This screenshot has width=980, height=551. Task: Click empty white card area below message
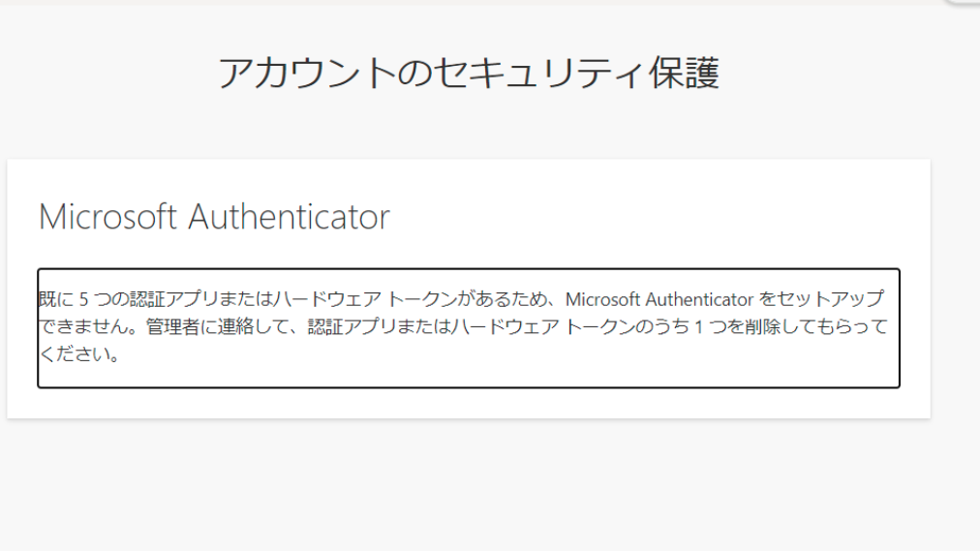469,403
